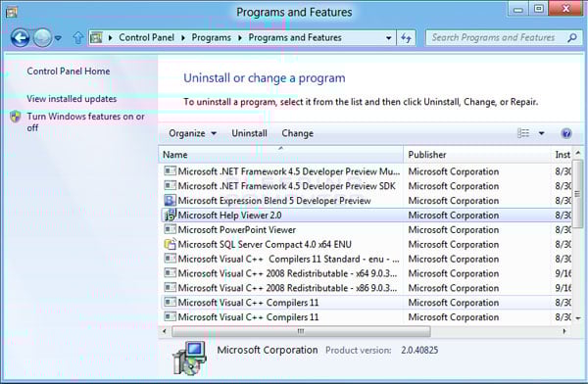Sort by the Name column header

click(281, 155)
